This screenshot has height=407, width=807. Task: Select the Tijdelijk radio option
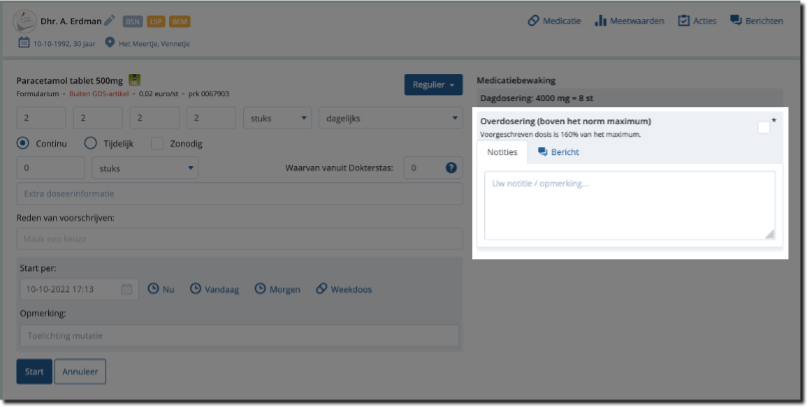click(91, 143)
